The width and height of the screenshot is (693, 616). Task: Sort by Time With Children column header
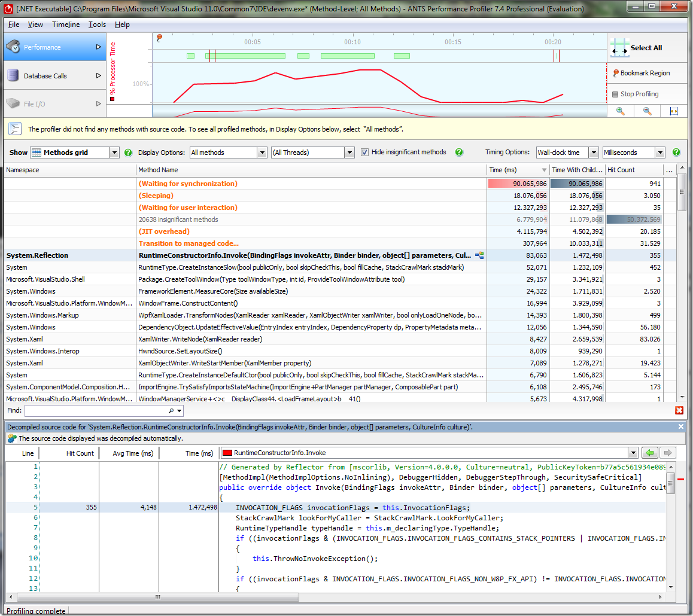(577, 170)
